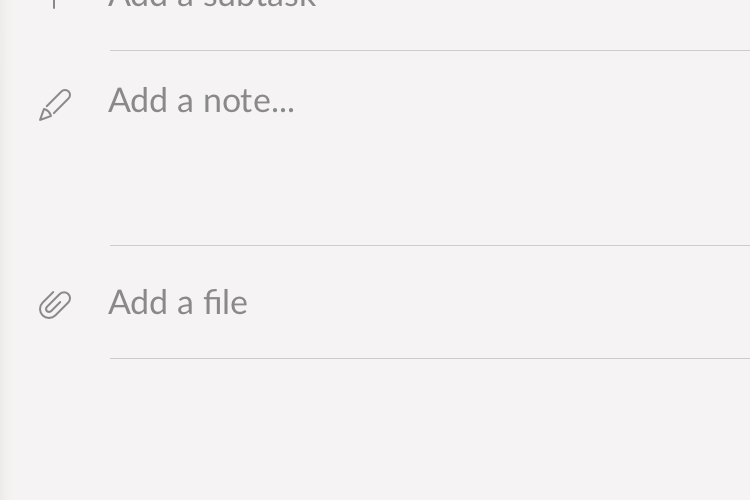Click the right side of the Add a file row

tap(622, 302)
